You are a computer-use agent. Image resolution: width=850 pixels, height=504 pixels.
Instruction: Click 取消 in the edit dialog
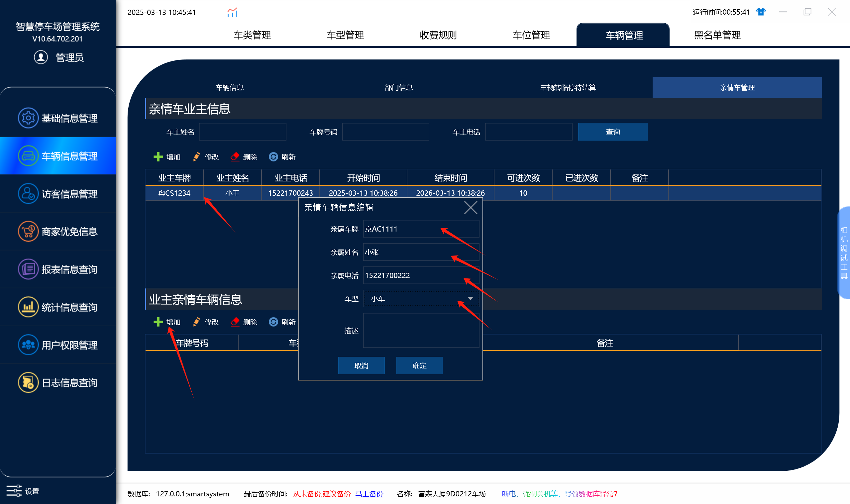(x=361, y=365)
